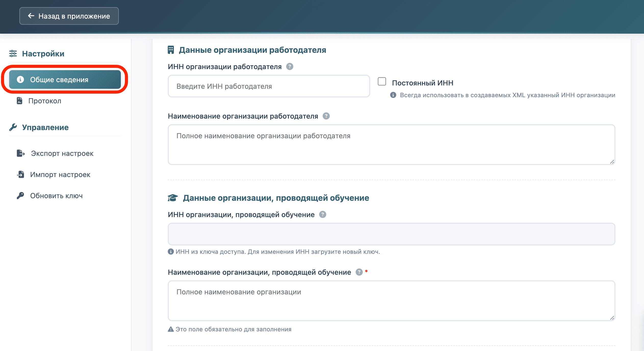Open Протокол menu item

pos(65,101)
